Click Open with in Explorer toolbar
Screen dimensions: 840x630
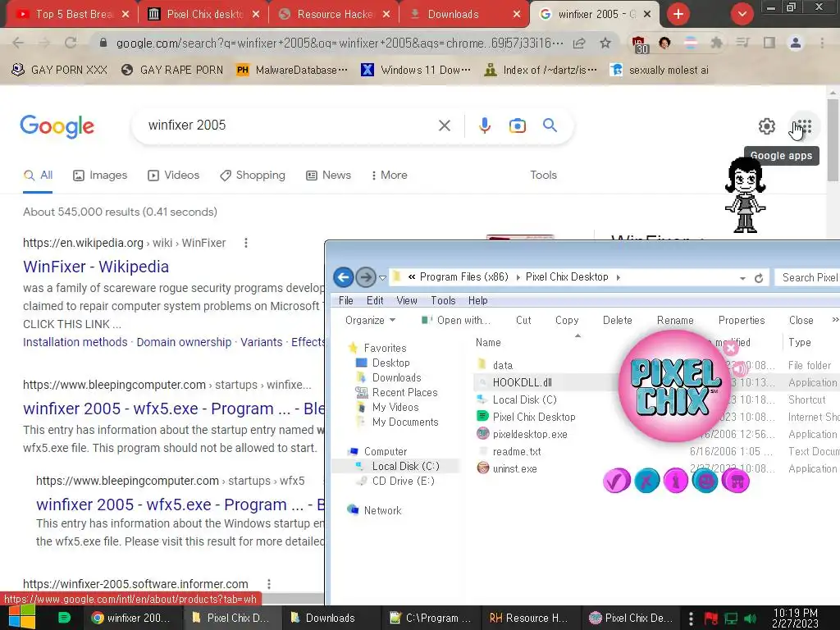point(456,321)
